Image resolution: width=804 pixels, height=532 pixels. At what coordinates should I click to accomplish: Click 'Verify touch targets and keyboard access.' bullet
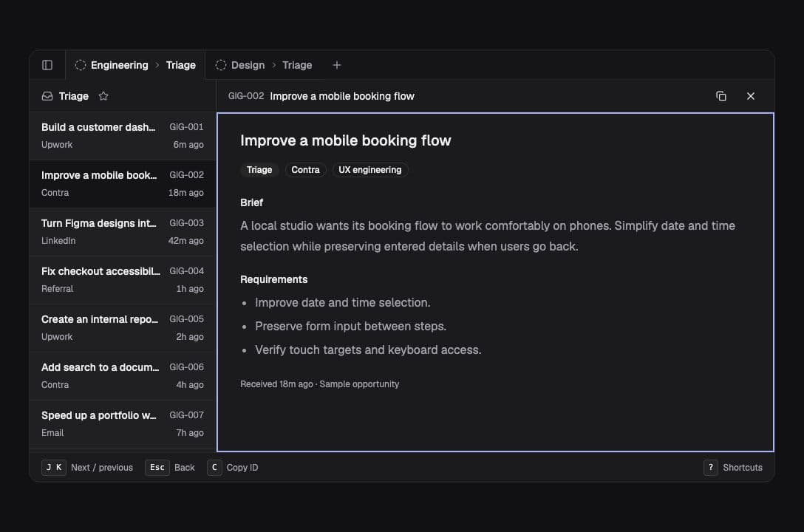click(x=368, y=349)
